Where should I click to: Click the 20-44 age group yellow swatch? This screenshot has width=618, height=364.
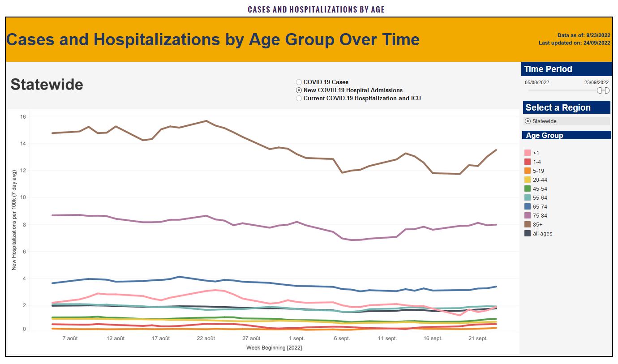[528, 180]
